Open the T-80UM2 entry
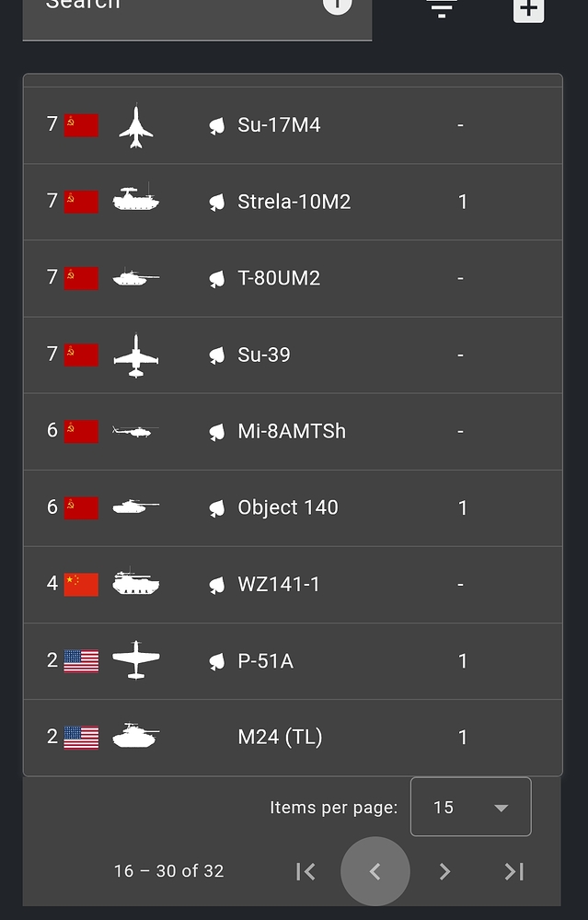588x920 pixels. pos(279,278)
